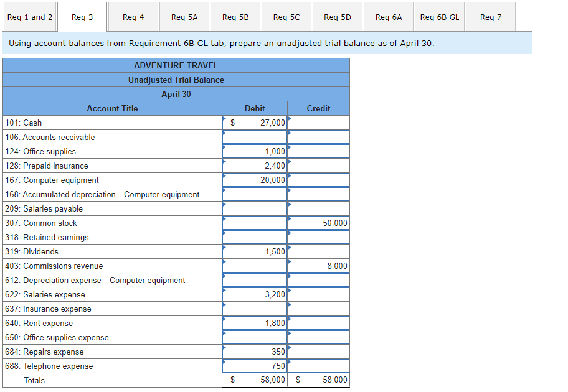Viewport: 568px width, 392px height.
Task: Click Office supplies expense debit cell
Action: (x=255, y=337)
